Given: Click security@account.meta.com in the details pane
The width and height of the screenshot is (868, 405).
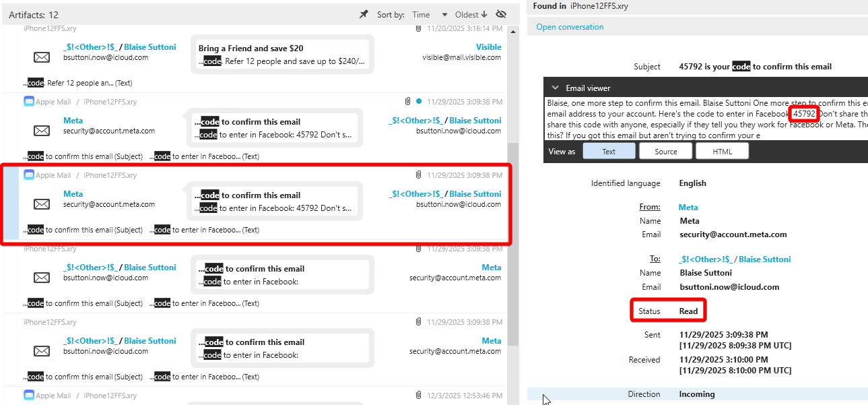Looking at the screenshot, I should [x=733, y=235].
